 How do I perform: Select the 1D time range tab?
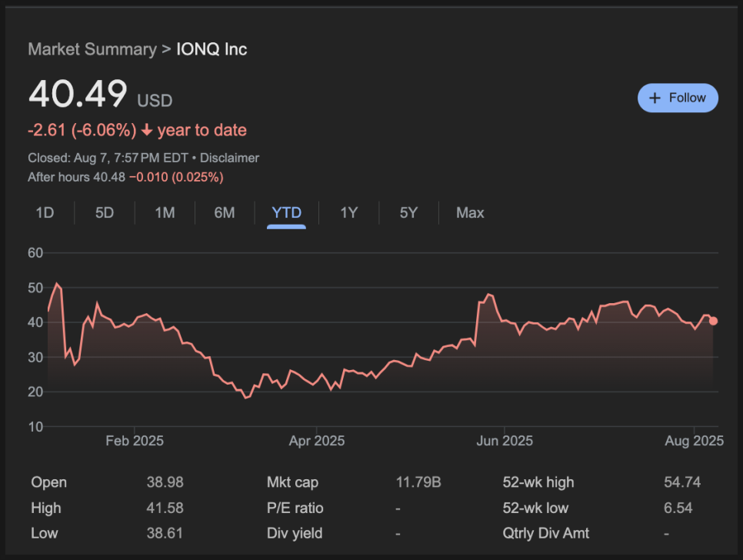coord(45,213)
